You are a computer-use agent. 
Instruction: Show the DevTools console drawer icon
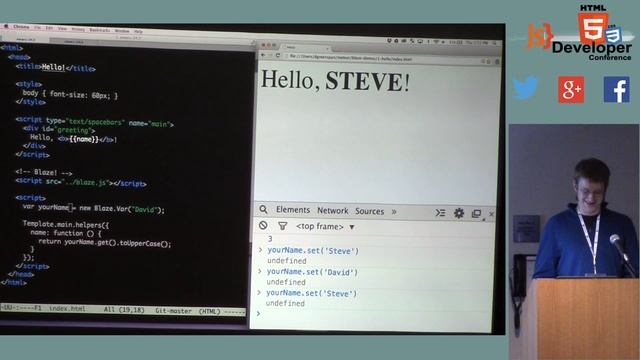[440, 213]
